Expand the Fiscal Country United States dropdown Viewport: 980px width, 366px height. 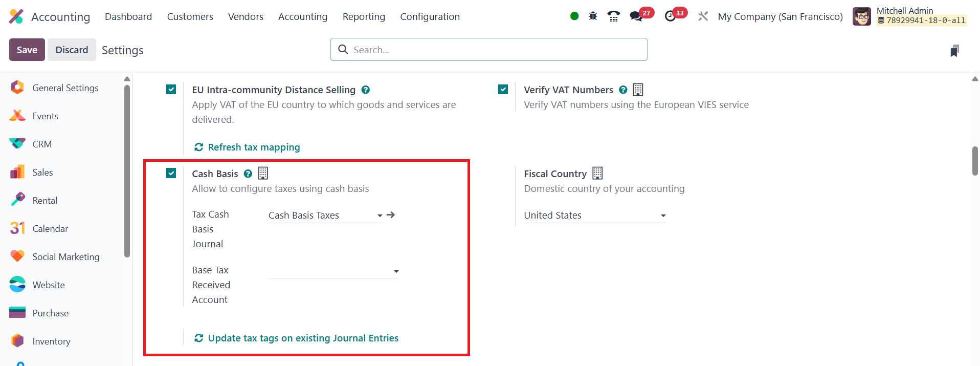click(x=595, y=216)
